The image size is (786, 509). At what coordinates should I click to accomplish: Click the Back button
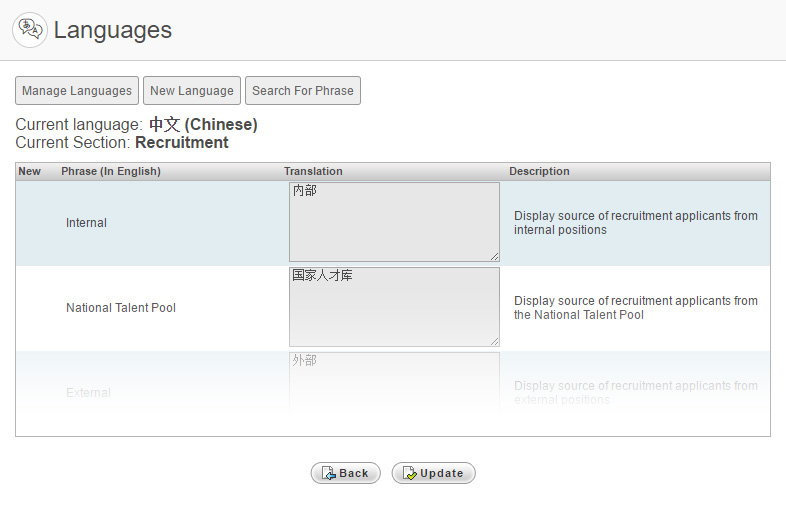pos(345,473)
